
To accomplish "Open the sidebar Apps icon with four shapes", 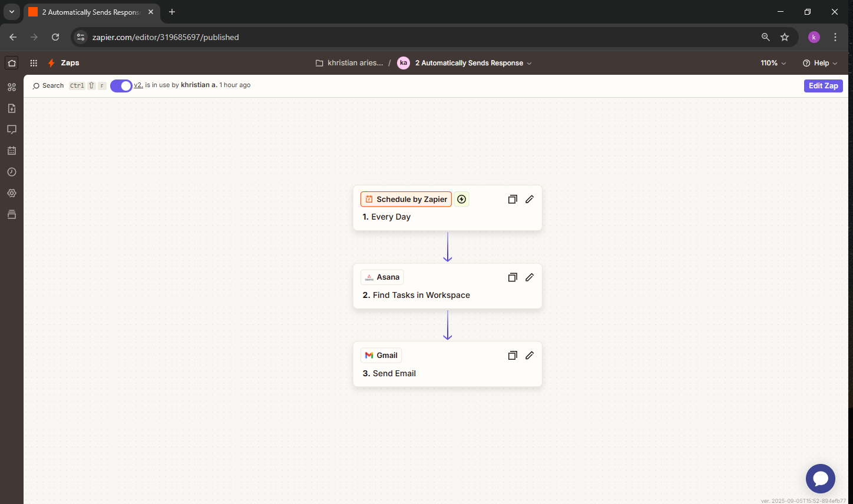I will click(12, 87).
